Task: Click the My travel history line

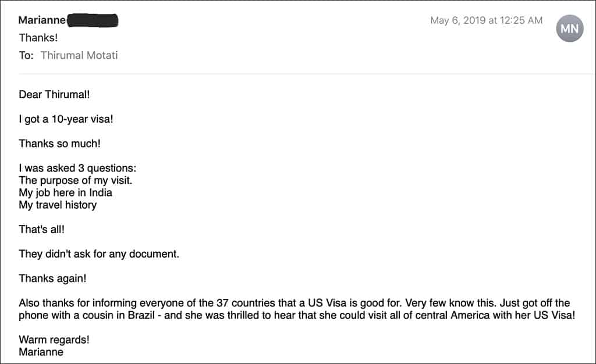Action: 58,205
